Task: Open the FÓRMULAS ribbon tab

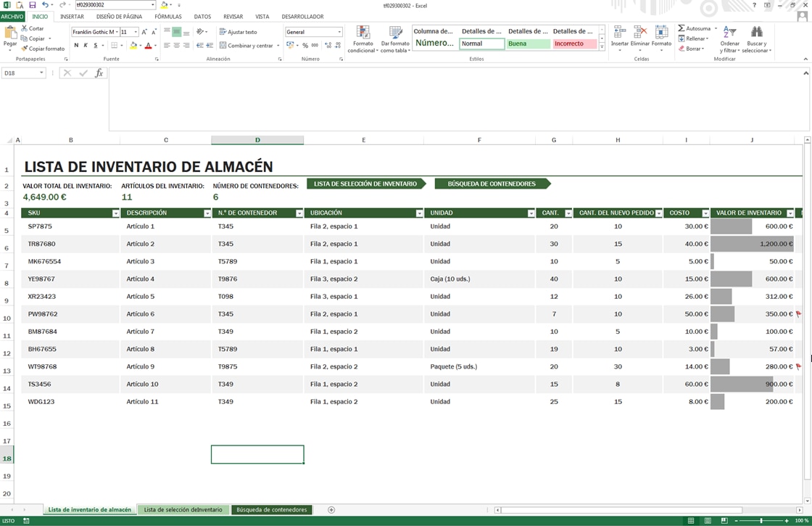Action: [167, 17]
